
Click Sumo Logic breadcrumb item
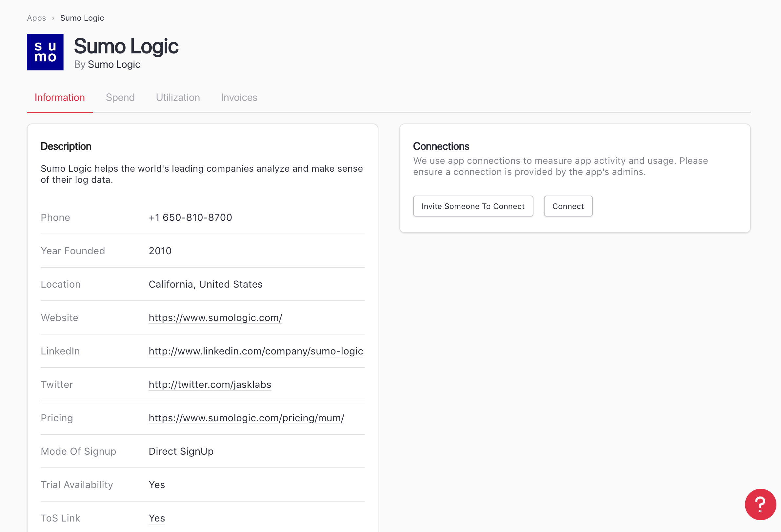point(82,18)
